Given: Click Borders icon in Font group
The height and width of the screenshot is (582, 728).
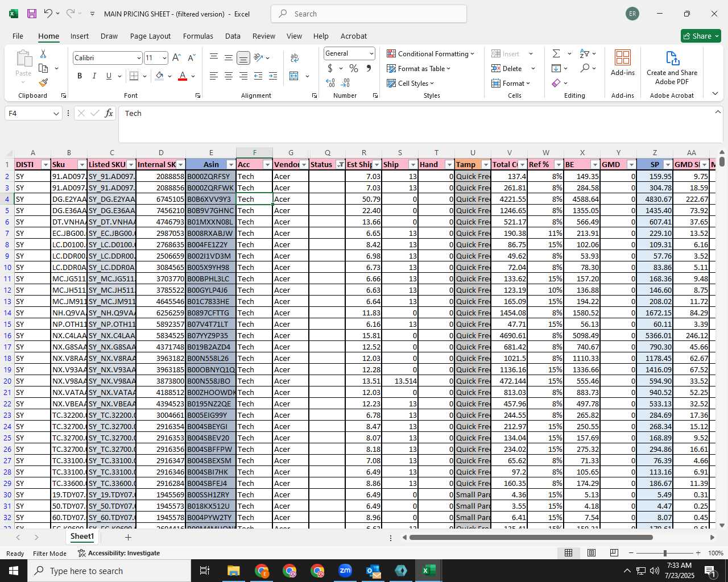Looking at the screenshot, I should coord(134,76).
